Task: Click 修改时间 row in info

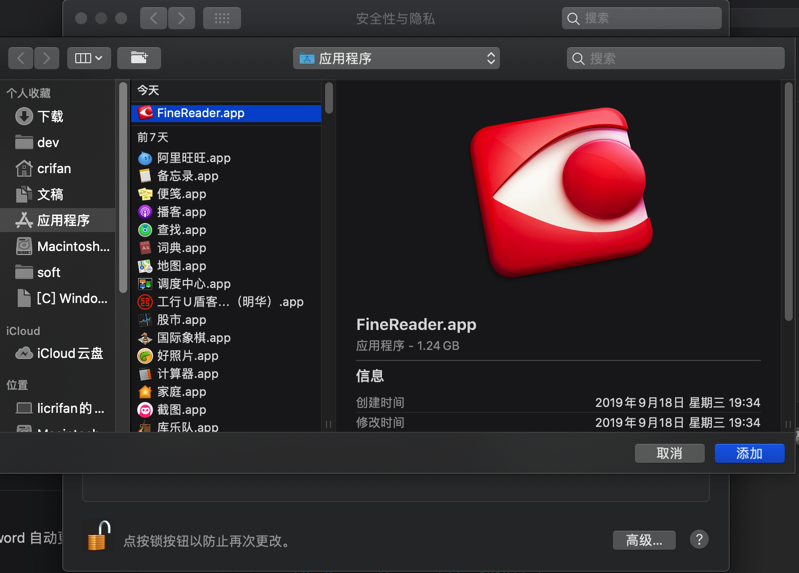Action: [x=558, y=423]
